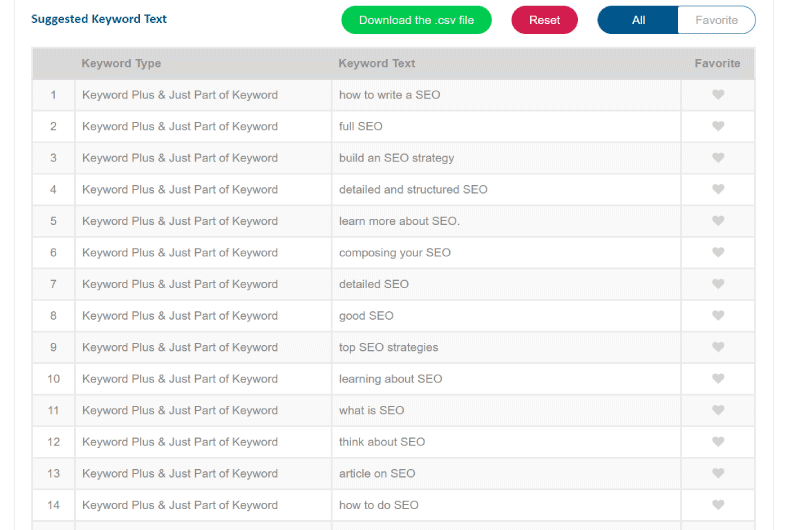Click Keyword Type cell in row 10
Viewport: 800px width, 530px height.
click(x=203, y=379)
